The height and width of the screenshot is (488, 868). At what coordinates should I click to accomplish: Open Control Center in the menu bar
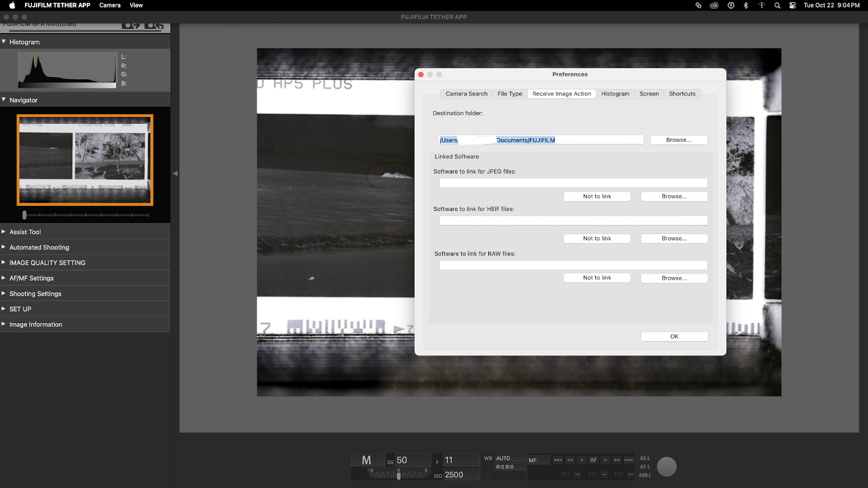(x=793, y=5)
